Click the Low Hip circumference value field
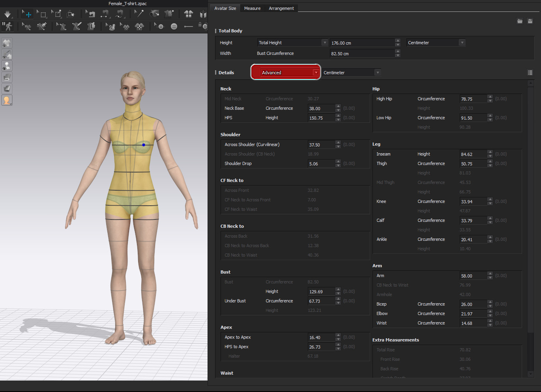The height and width of the screenshot is (392, 541). coord(473,118)
